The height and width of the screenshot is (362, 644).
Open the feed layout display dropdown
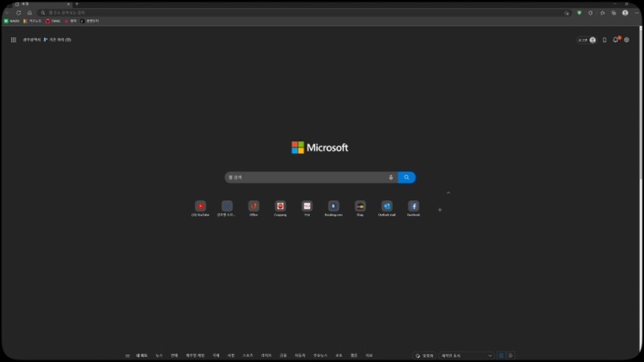point(467,356)
